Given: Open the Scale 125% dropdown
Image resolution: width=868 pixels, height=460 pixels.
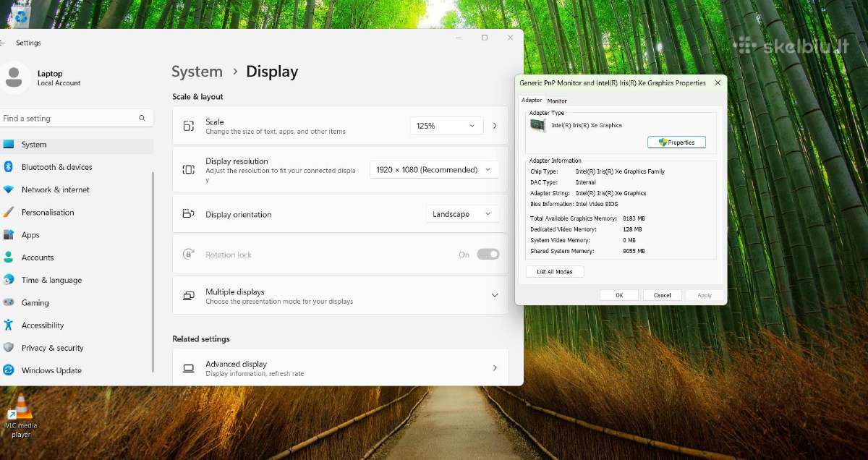Looking at the screenshot, I should coord(446,126).
